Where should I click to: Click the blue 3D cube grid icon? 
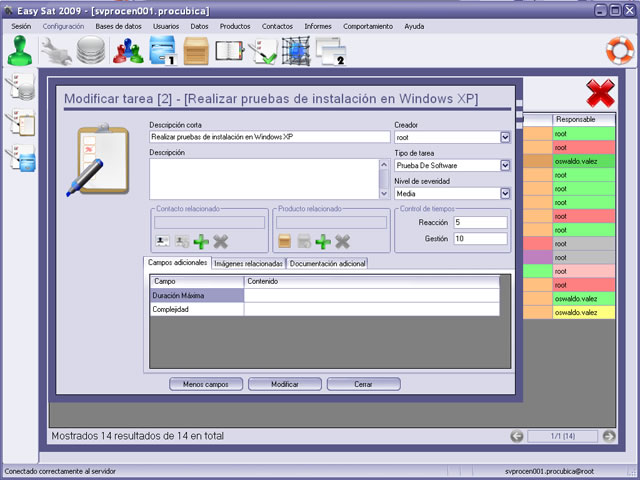point(296,51)
